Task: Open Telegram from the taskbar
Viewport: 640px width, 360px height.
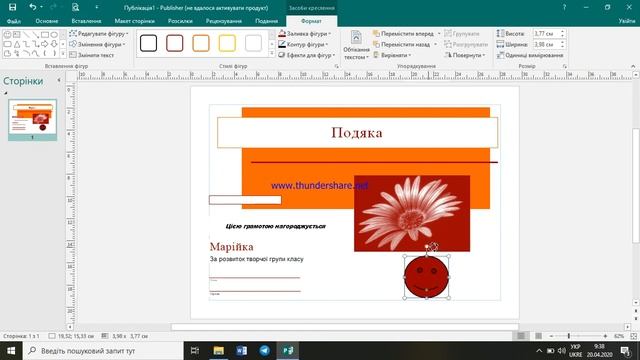Action: click(x=264, y=351)
